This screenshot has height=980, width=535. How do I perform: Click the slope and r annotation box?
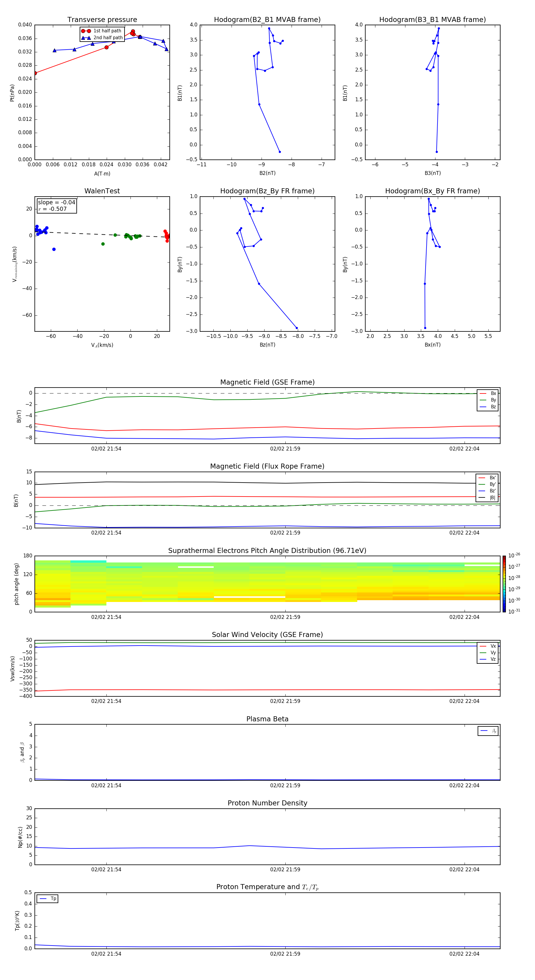click(x=57, y=206)
